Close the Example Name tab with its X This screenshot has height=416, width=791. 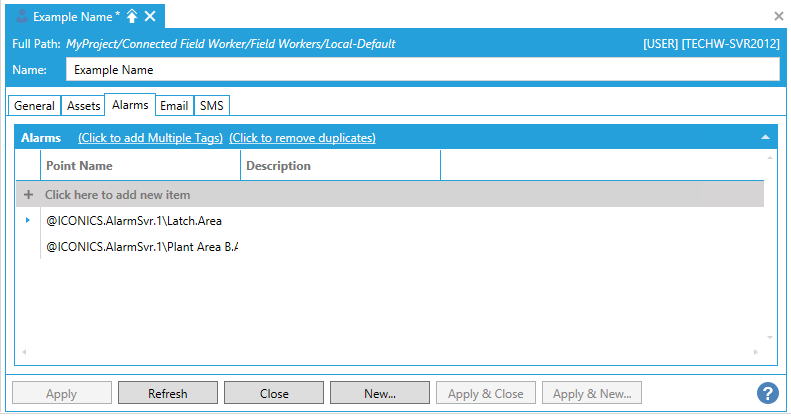(150, 16)
